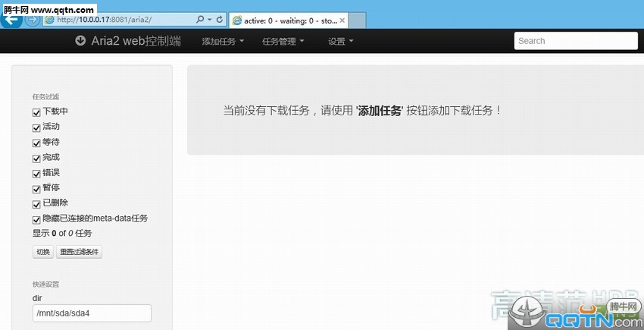Click the 显示 0 of 0 任务 text
The width and height of the screenshot is (644, 330).
coord(62,234)
